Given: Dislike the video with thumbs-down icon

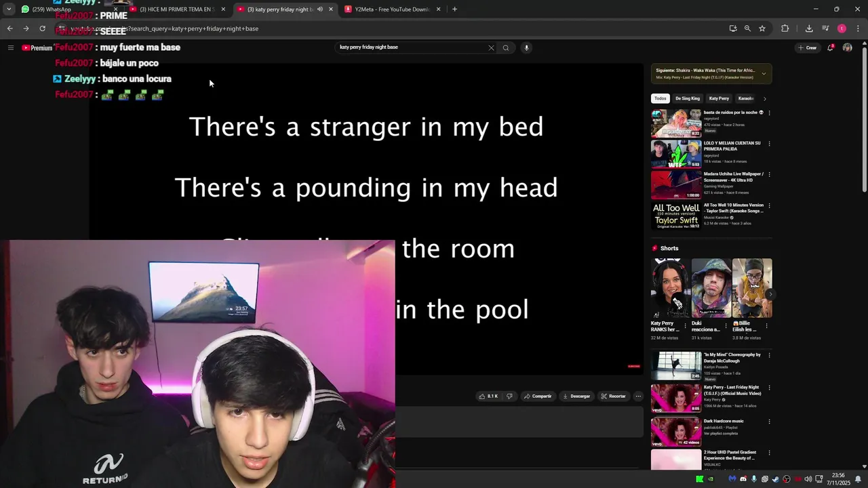Looking at the screenshot, I should coord(509,396).
